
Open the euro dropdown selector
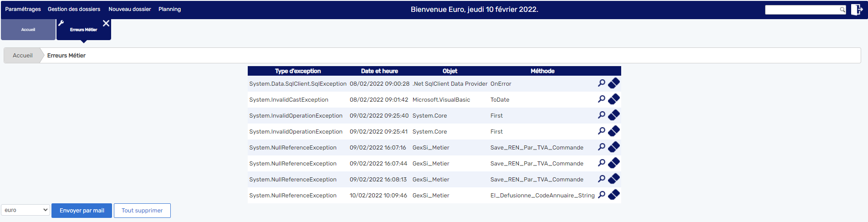[26, 210]
